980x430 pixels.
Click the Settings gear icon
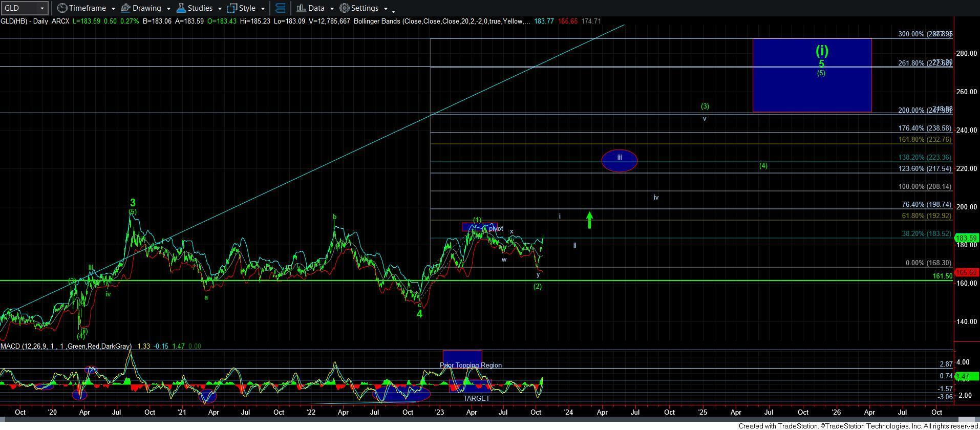coord(345,8)
